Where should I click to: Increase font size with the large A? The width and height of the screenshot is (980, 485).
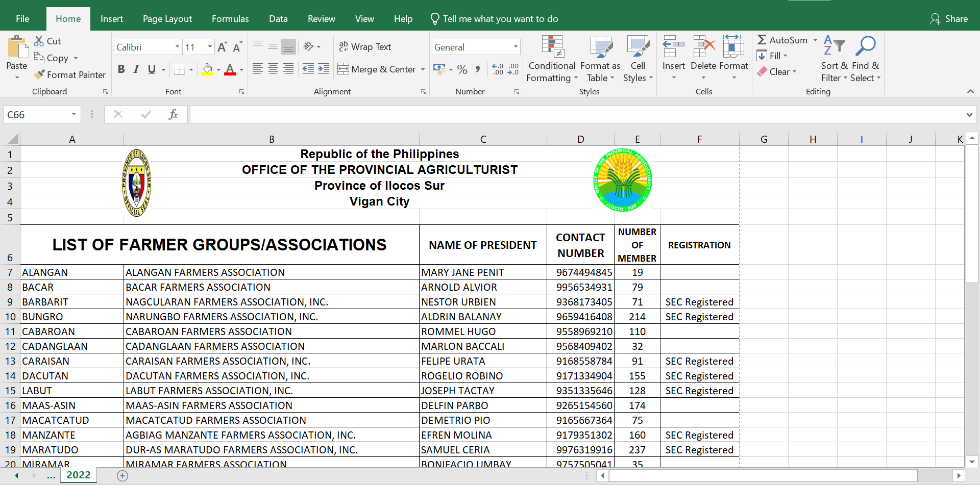pos(222,47)
